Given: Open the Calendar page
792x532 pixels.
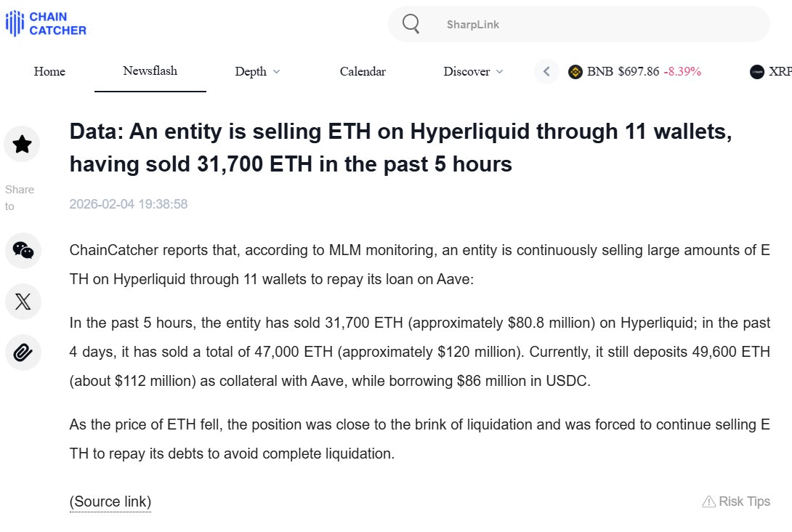Looking at the screenshot, I should [363, 71].
